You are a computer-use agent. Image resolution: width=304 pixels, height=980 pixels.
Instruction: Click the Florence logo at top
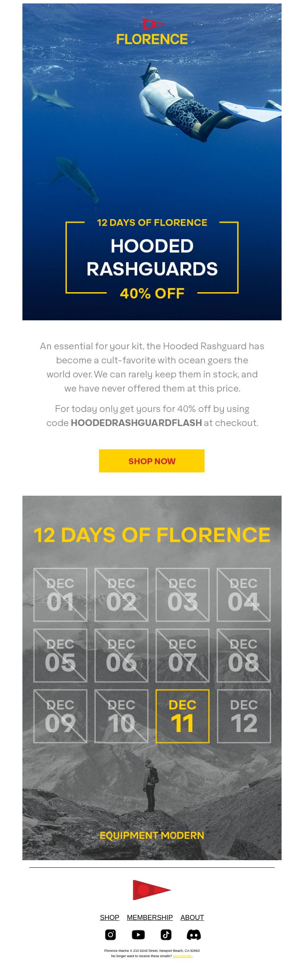click(152, 31)
